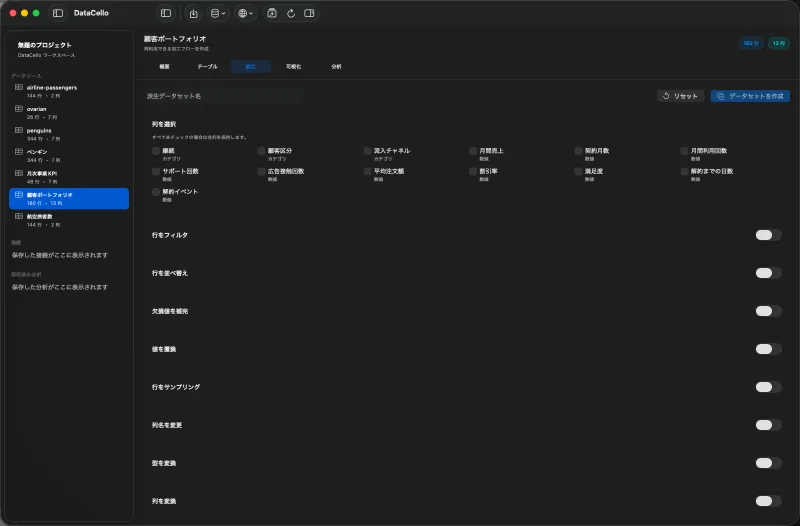Toggle the right inspector panel icon

309,13
